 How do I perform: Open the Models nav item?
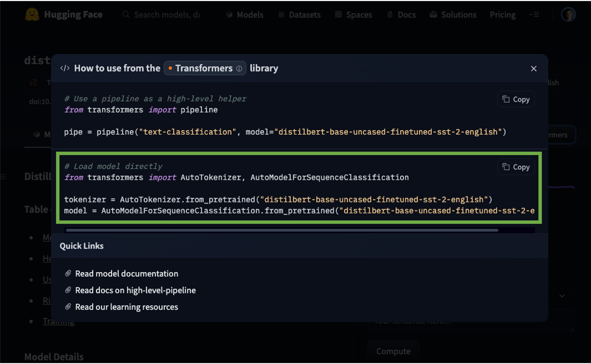point(244,15)
